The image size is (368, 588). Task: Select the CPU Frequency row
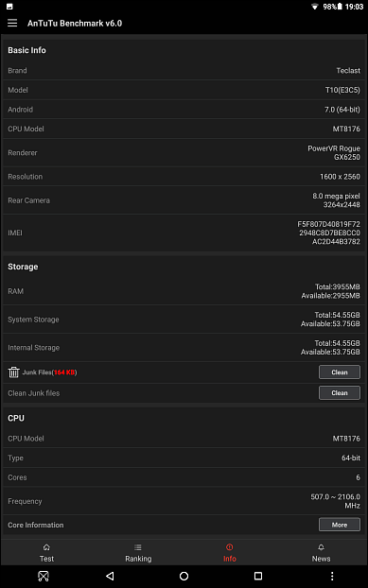click(x=184, y=501)
